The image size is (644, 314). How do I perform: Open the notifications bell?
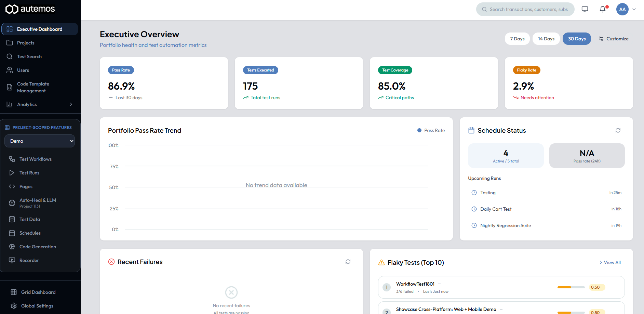pos(603,9)
